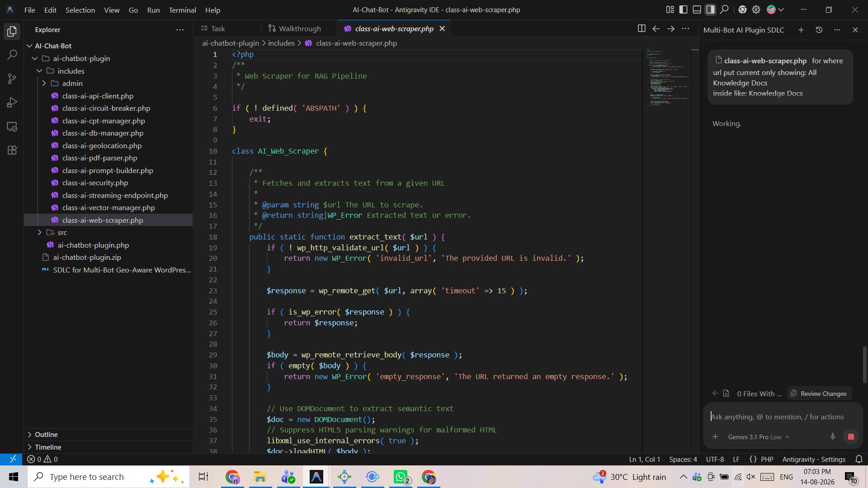Image resolution: width=868 pixels, height=488 pixels.
Task: Click the microphone voice input icon
Action: click(832, 436)
